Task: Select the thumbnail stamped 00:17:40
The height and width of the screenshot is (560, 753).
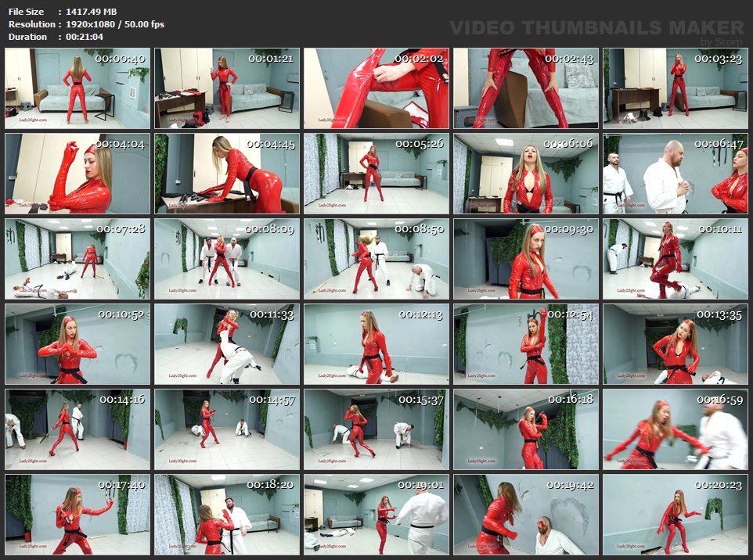Action: (x=77, y=515)
